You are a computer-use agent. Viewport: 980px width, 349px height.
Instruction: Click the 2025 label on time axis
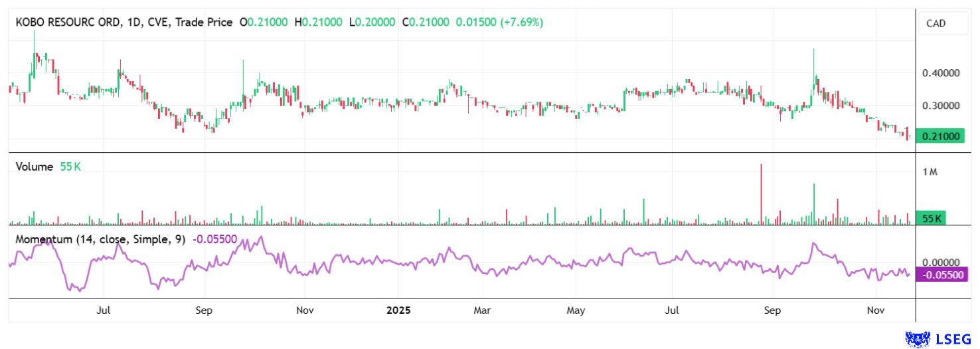[400, 310]
